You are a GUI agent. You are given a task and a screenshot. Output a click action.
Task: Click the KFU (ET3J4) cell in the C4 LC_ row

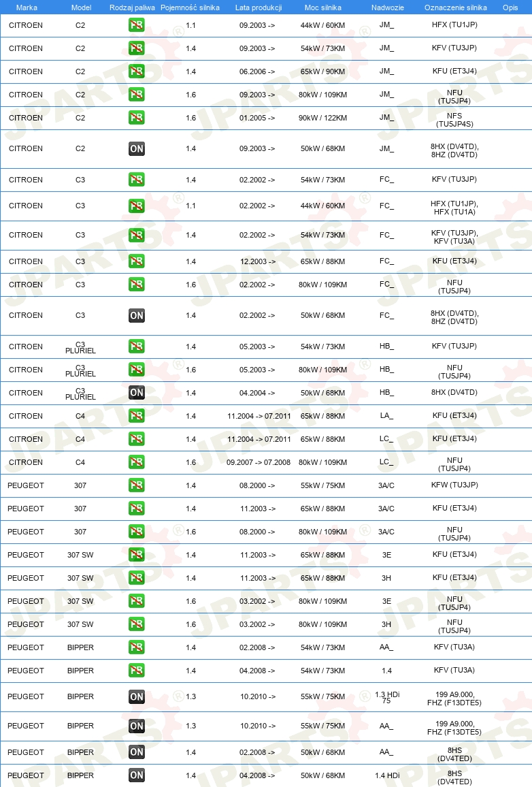(454, 438)
